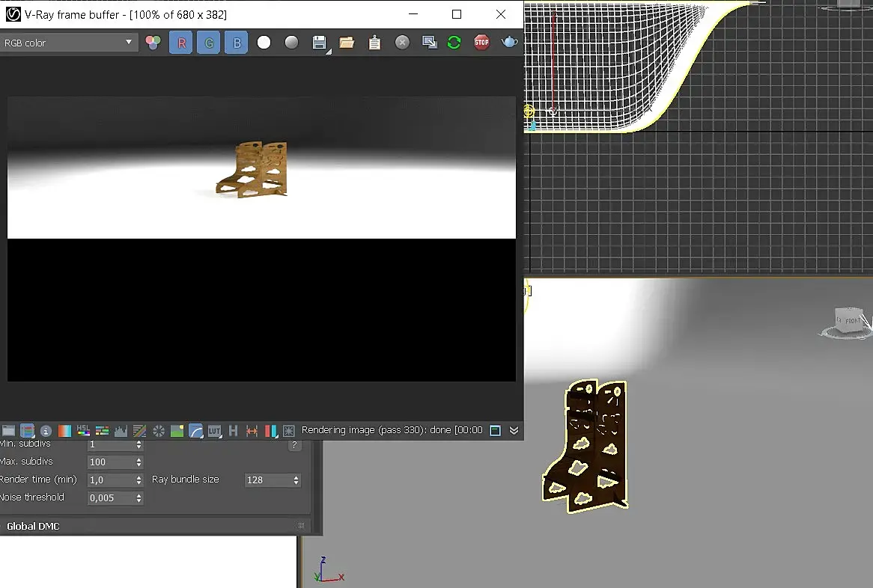Toggle the Curves correction icon
Image resolution: width=873 pixels, height=588 pixels.
pos(140,431)
